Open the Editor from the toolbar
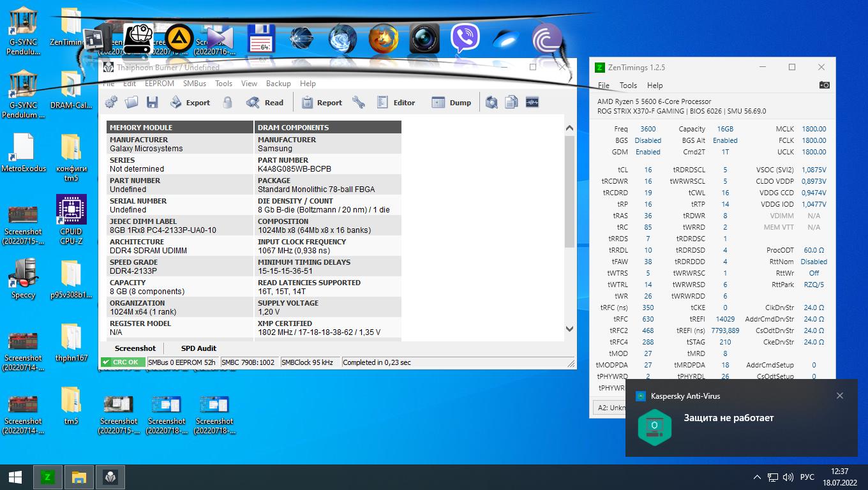The height and width of the screenshot is (490, 868). (396, 102)
